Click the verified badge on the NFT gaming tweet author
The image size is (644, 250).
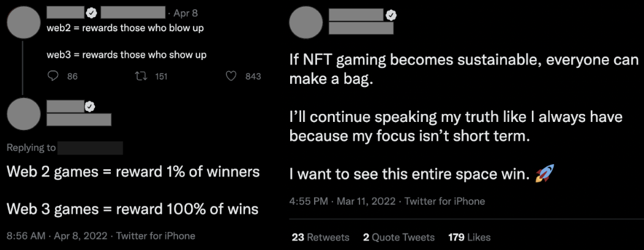[x=389, y=15]
